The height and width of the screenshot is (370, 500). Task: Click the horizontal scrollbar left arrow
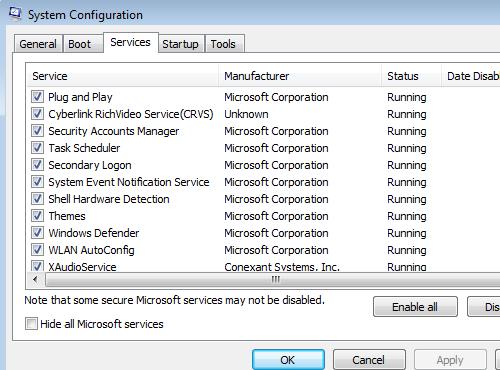(35, 280)
